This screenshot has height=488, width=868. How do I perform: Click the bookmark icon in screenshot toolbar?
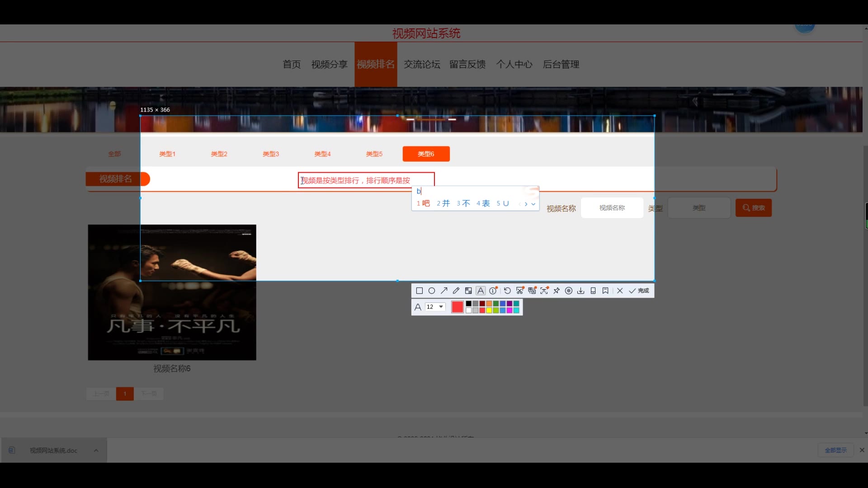[x=605, y=291]
